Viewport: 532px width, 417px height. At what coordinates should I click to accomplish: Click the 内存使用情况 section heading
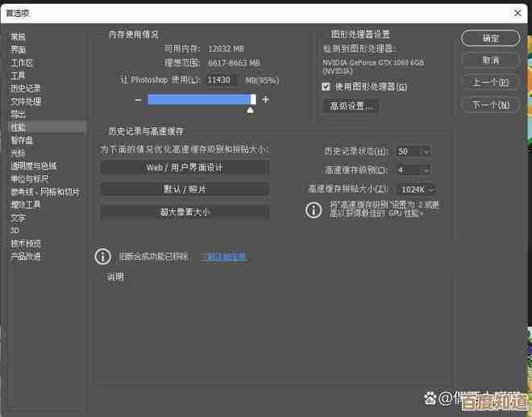[134, 35]
